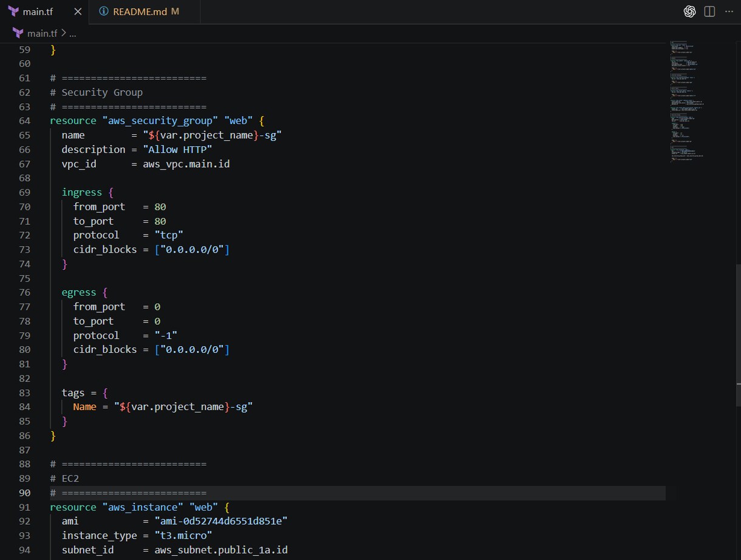
Task: Click the "vpc_id" attribute on line 67
Action: tap(79, 164)
